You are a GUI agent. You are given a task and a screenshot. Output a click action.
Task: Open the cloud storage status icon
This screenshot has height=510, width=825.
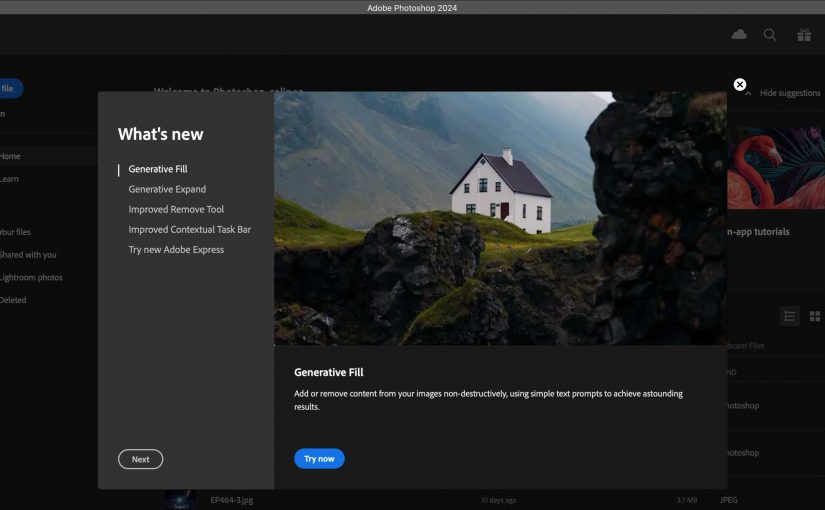pos(739,35)
